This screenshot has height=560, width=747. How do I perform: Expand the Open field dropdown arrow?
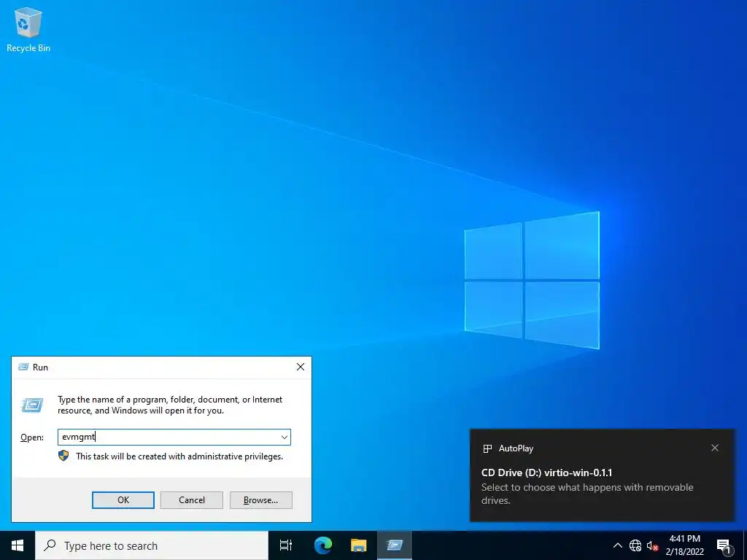pyautogui.click(x=285, y=437)
